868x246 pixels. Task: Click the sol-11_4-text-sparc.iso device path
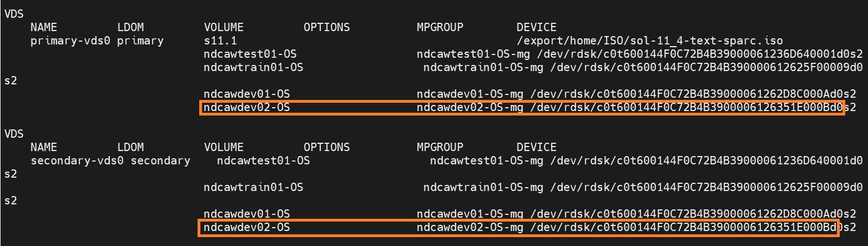pyautogui.click(x=649, y=41)
